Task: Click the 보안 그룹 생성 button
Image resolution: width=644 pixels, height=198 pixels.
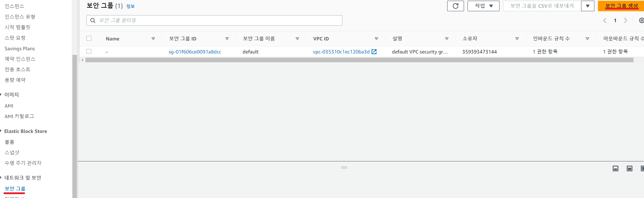Action: click(x=621, y=6)
